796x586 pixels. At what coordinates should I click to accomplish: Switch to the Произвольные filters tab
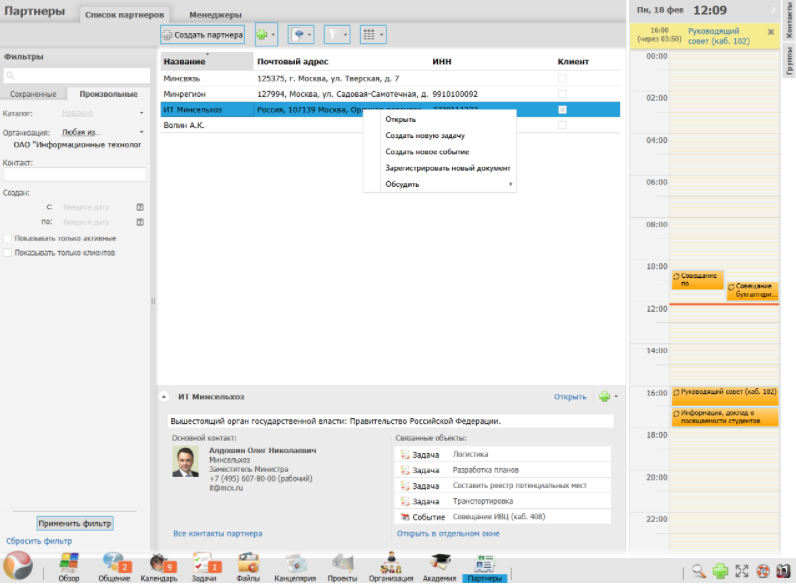tap(109, 94)
